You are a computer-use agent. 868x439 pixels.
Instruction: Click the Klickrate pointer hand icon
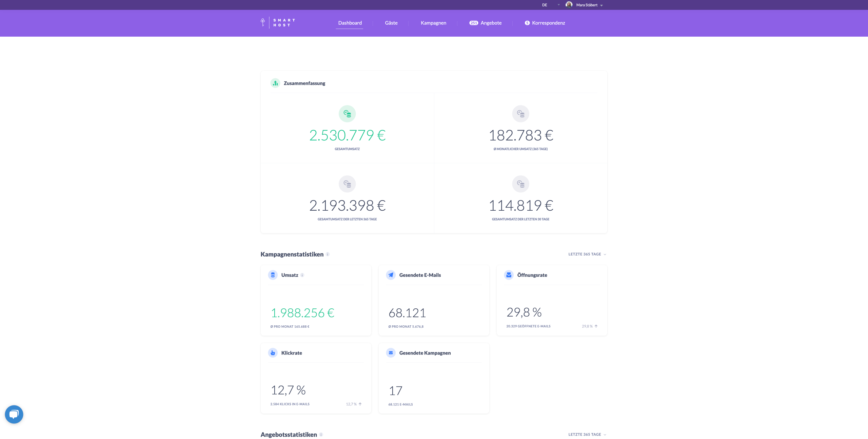(x=273, y=353)
